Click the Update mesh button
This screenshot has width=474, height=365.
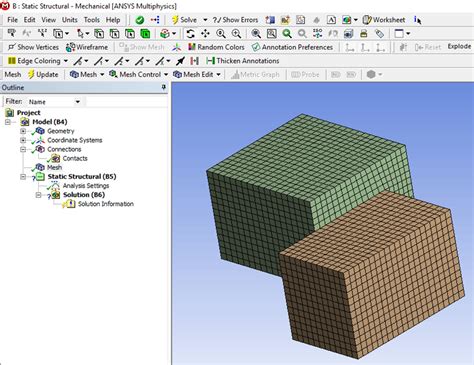43,75
